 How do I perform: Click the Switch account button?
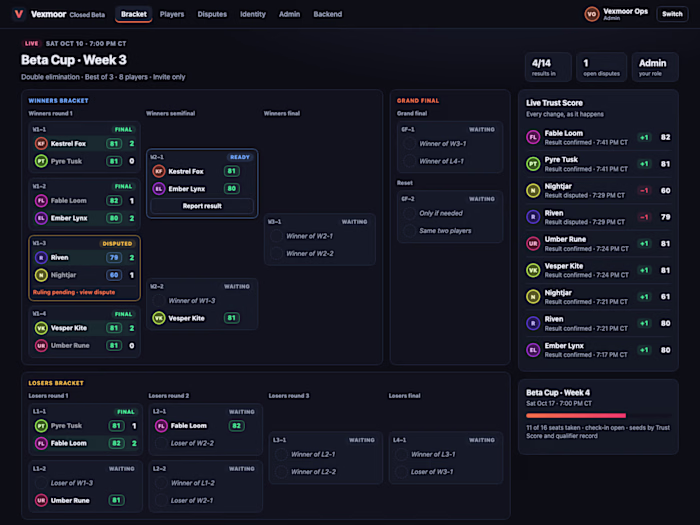click(672, 14)
